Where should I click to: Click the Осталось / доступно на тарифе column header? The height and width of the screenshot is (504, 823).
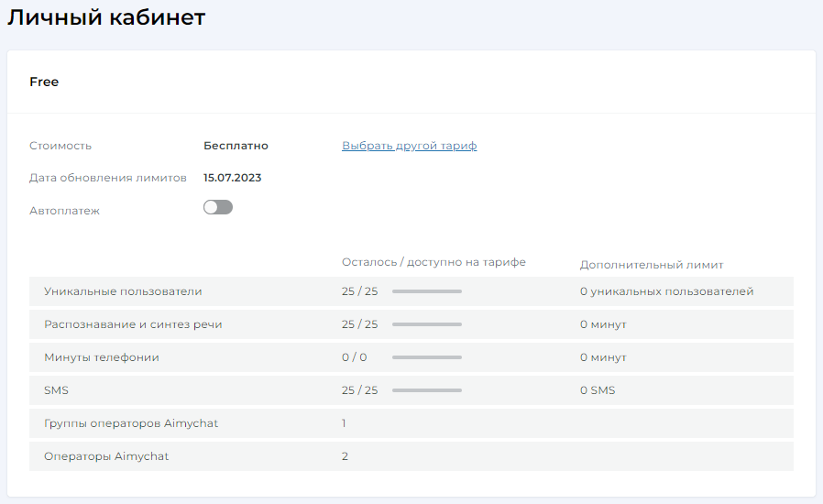click(433, 262)
